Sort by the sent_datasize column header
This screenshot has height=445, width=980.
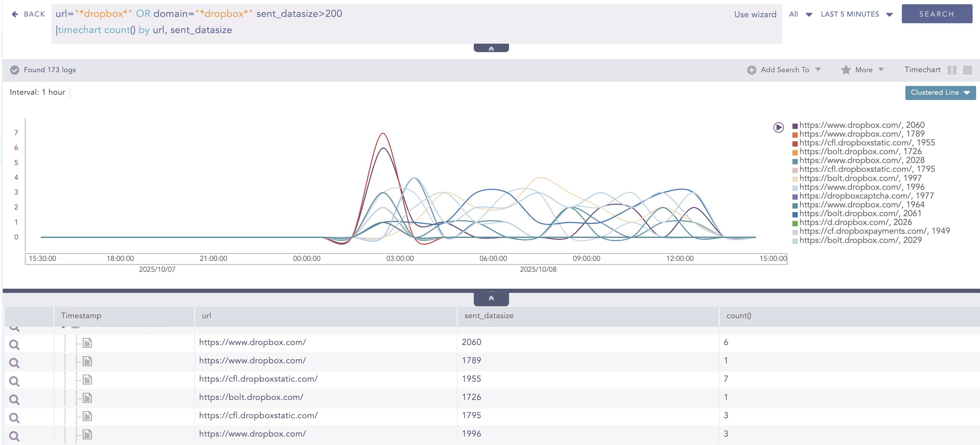click(489, 316)
